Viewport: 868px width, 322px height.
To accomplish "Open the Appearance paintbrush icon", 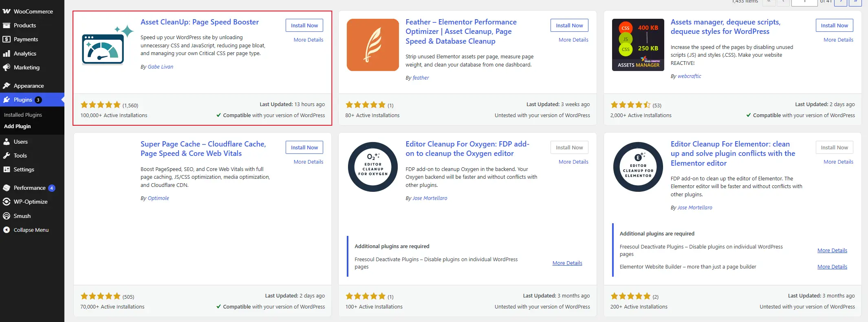I will 7,86.
